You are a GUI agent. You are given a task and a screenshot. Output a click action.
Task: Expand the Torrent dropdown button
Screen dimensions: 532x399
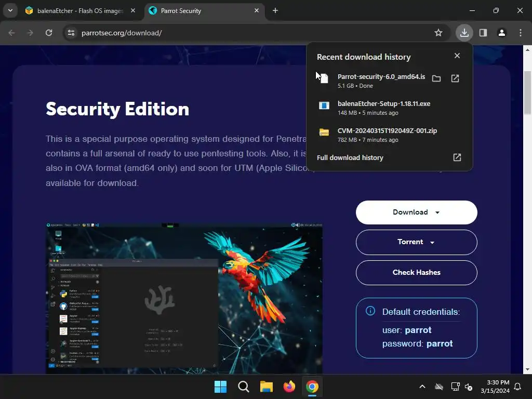(416, 242)
